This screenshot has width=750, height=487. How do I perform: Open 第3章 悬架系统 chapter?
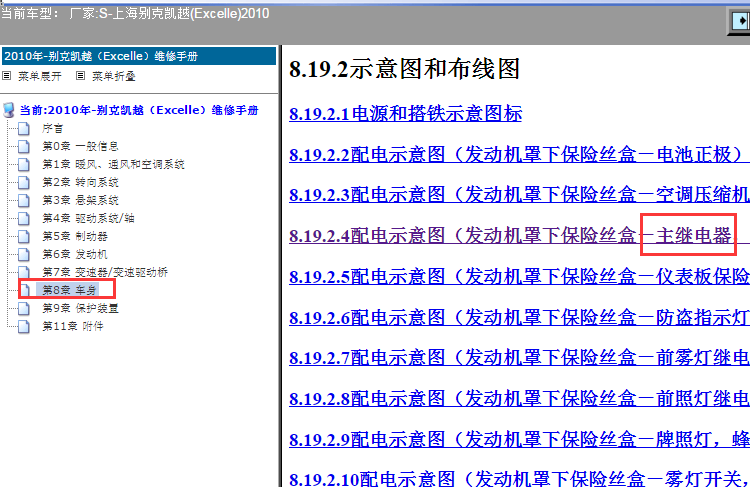pos(80,200)
